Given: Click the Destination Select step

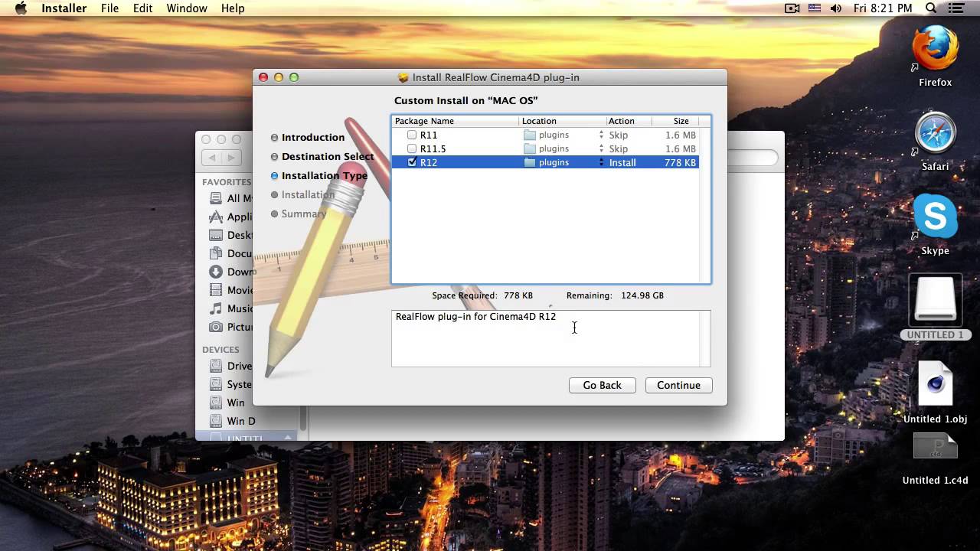Looking at the screenshot, I should [x=327, y=157].
